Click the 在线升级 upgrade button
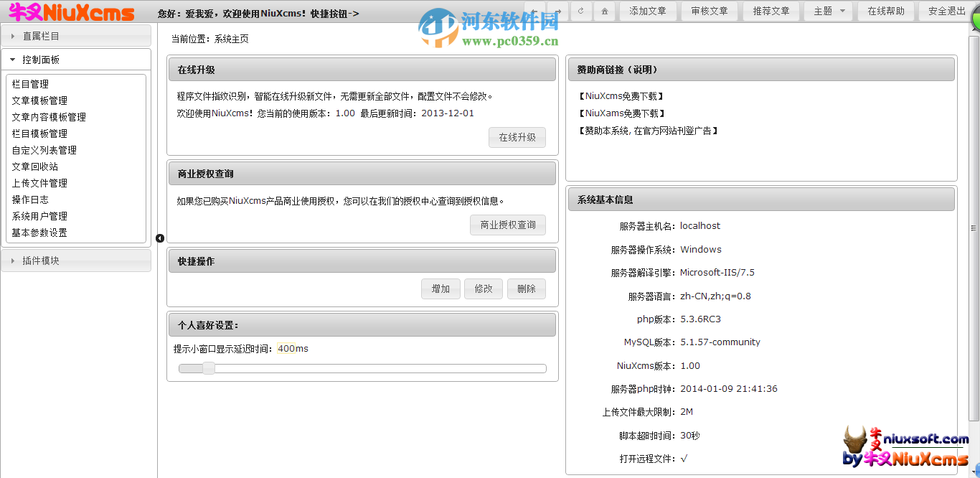Screen dimensions: 980x478 (x=517, y=137)
